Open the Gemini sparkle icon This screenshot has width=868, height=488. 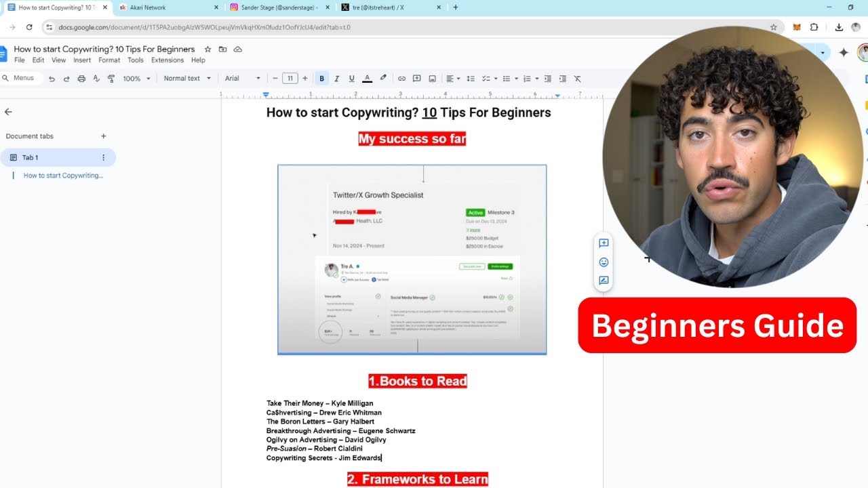click(844, 52)
